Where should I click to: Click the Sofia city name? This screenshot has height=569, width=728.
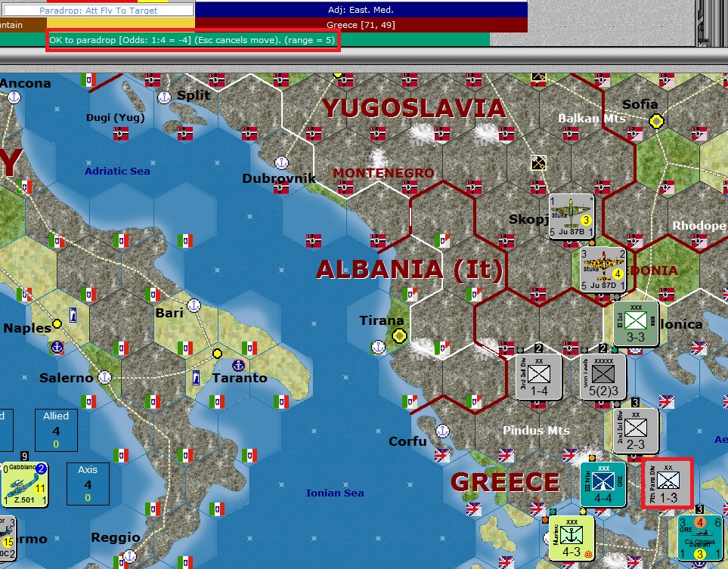click(640, 104)
